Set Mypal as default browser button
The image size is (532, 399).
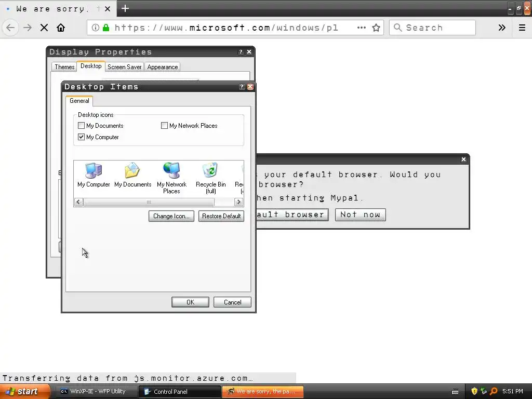coord(292,215)
